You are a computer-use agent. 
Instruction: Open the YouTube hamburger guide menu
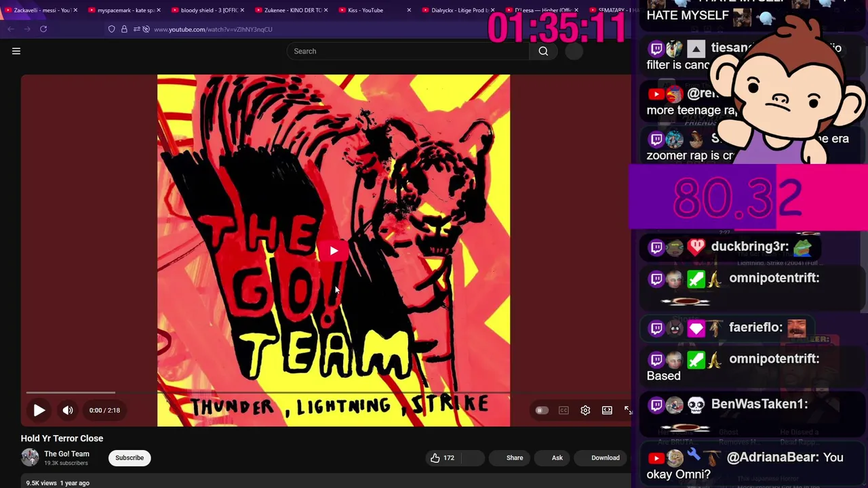pyautogui.click(x=16, y=51)
